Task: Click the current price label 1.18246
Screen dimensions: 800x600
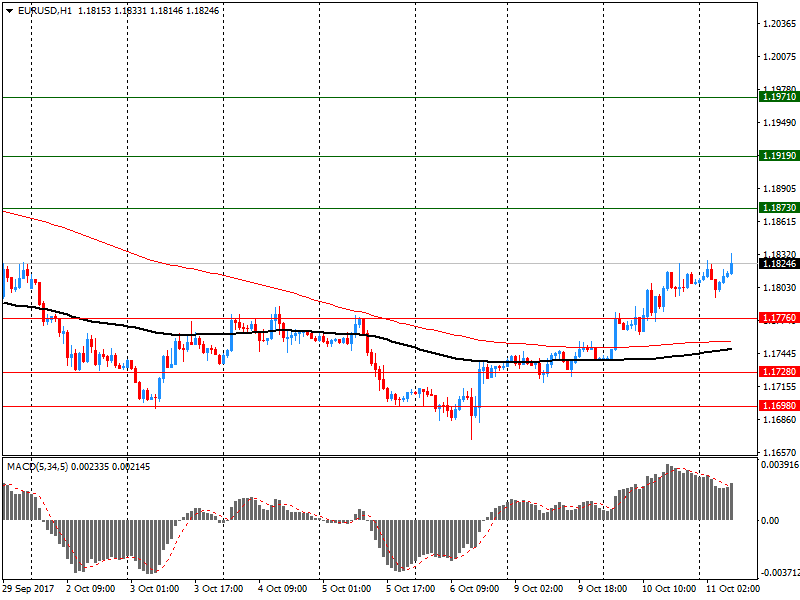Action: tap(779, 263)
